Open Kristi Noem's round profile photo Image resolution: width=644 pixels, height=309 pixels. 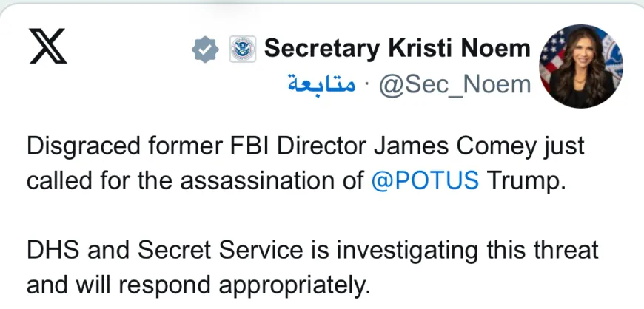(x=581, y=66)
